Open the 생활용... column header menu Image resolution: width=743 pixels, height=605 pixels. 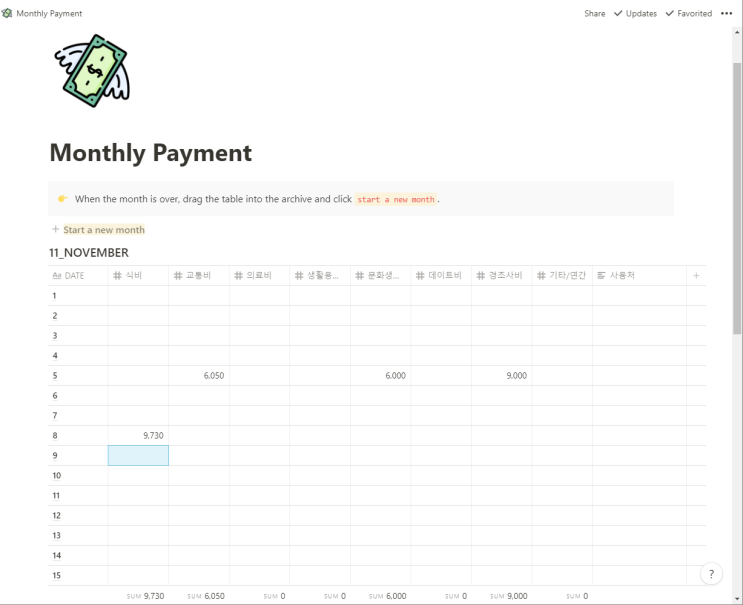[320, 275]
